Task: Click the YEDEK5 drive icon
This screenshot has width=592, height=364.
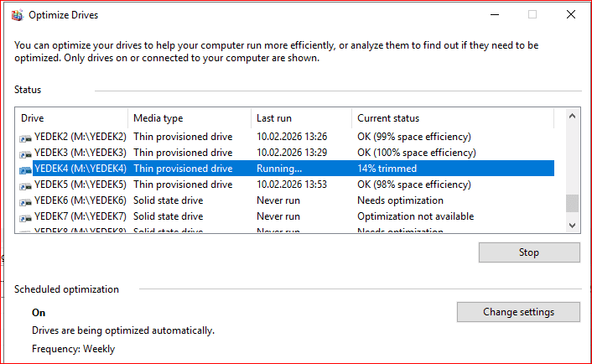Action: click(x=26, y=185)
